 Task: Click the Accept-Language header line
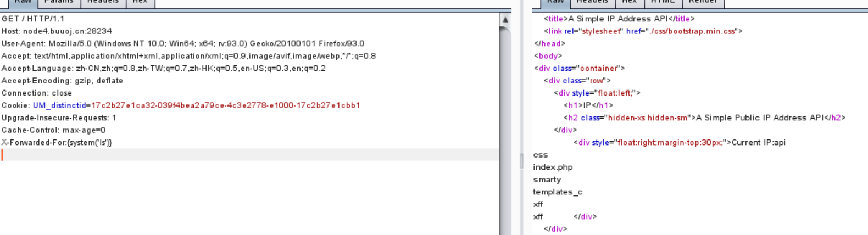tap(164, 68)
